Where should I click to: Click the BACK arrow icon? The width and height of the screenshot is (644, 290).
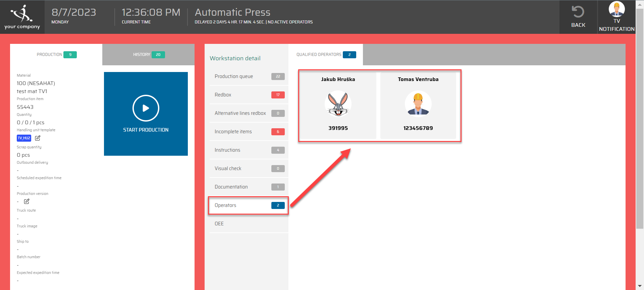[578, 12]
